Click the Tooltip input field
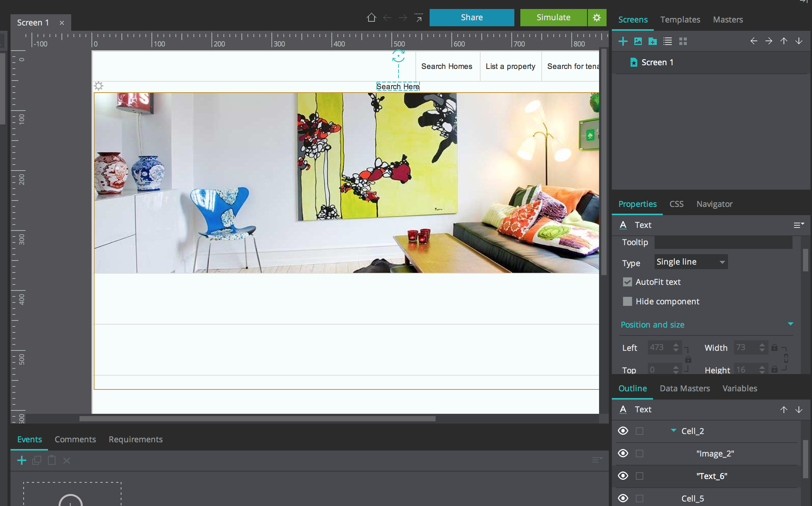This screenshot has width=812, height=506. click(x=723, y=243)
